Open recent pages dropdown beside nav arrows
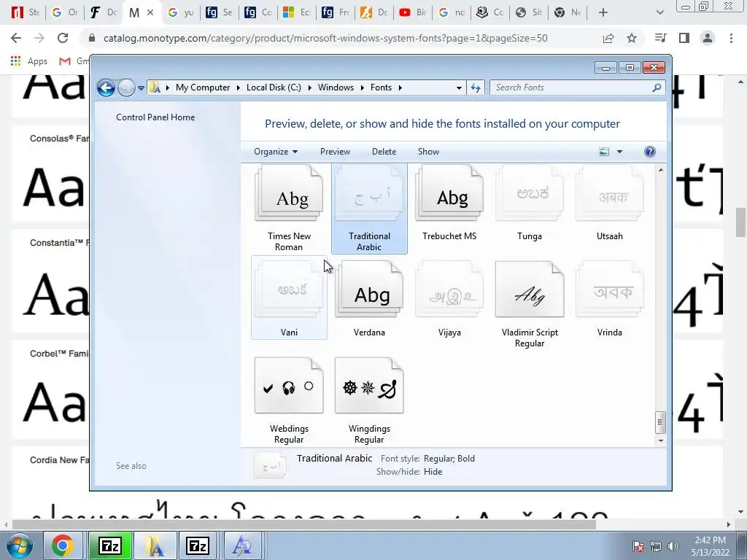This screenshot has height=560, width=747. [x=141, y=87]
